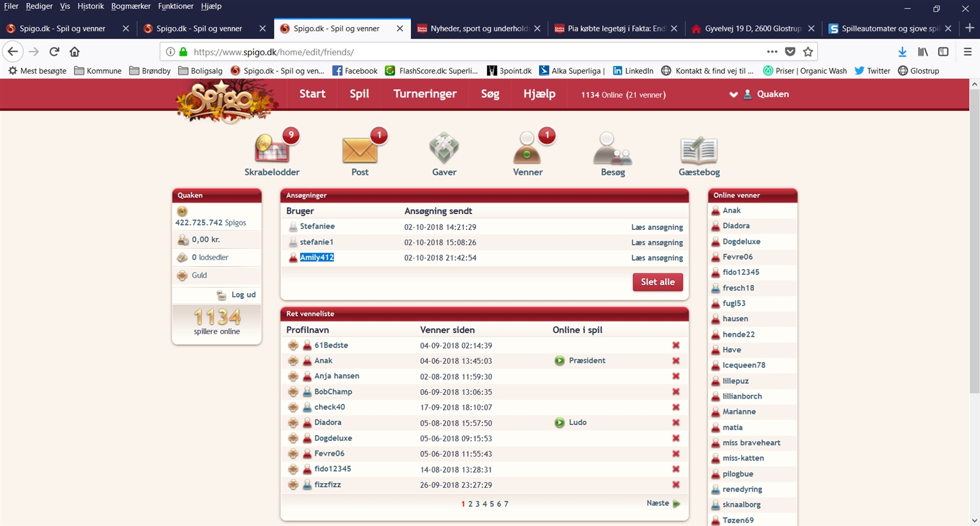Open the Post envelope icon
This screenshot has height=526, width=980.
(360, 149)
